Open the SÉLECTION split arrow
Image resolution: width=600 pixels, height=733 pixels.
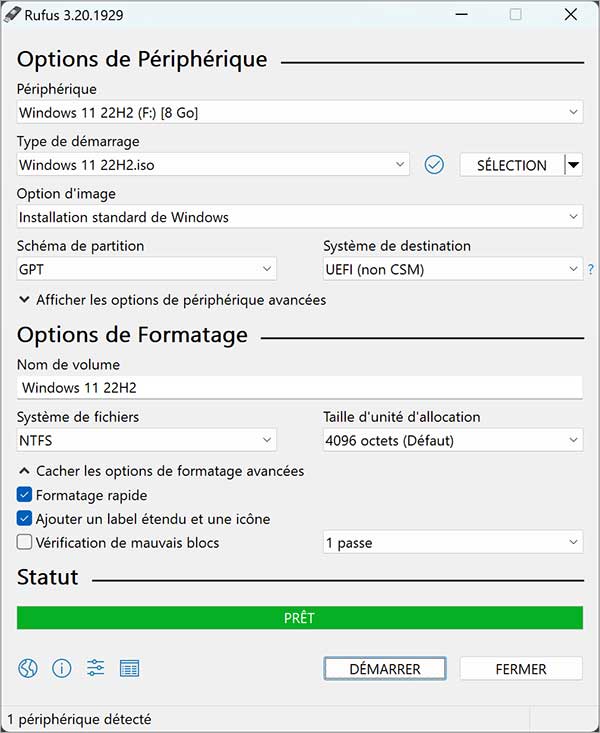tap(574, 165)
